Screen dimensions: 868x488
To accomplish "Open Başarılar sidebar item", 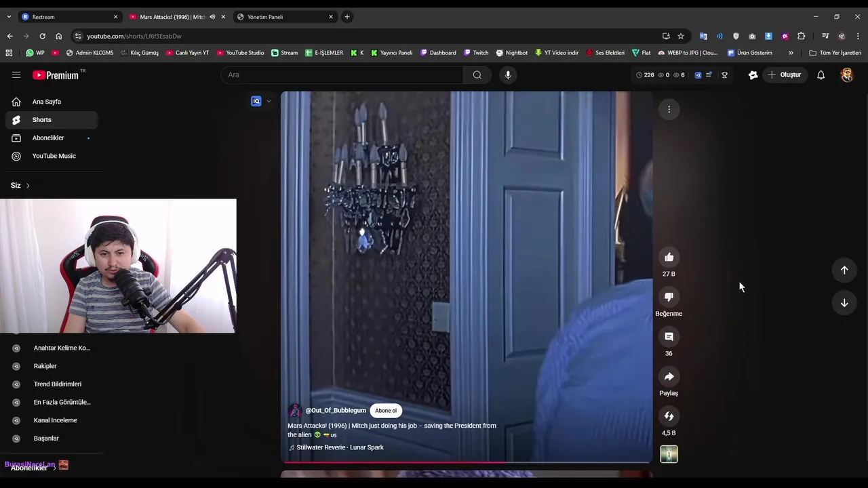I will click(x=52, y=439).
